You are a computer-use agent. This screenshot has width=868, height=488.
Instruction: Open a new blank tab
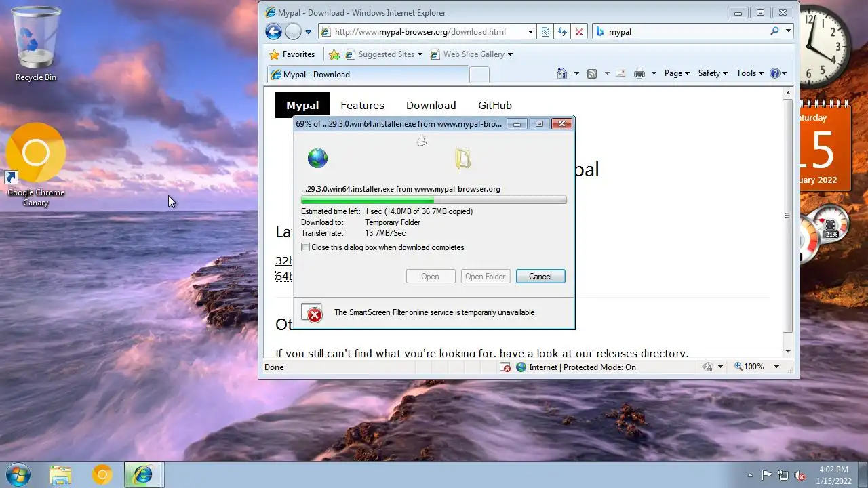pyautogui.click(x=479, y=75)
